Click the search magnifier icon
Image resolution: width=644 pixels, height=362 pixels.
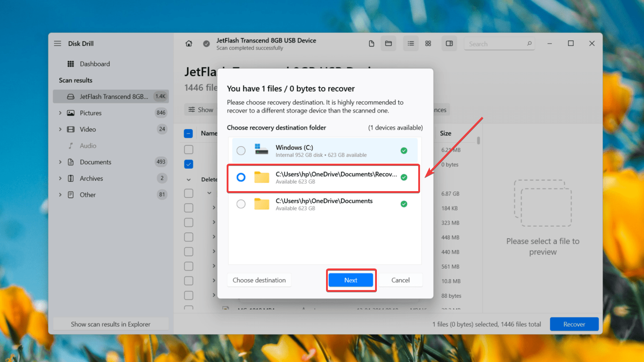(529, 44)
